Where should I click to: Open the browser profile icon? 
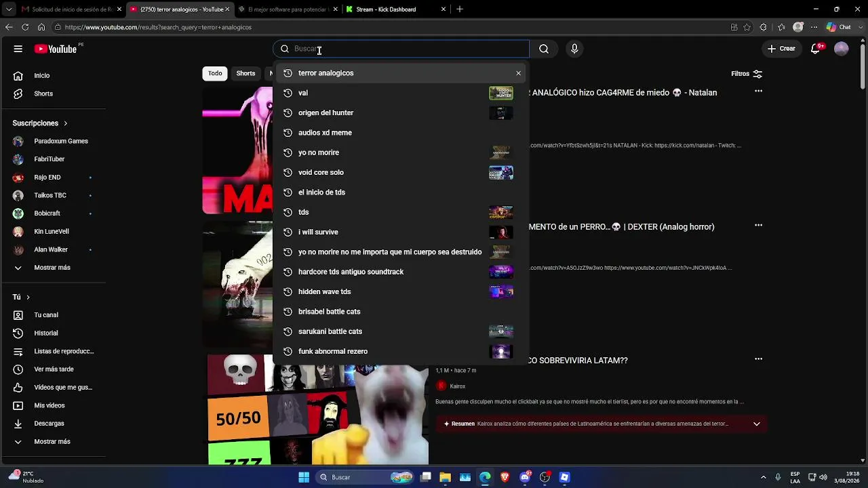798,27
